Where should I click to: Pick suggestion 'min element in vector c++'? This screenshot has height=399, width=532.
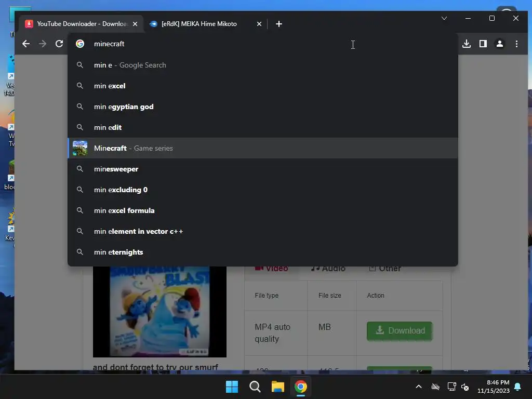pyautogui.click(x=263, y=231)
